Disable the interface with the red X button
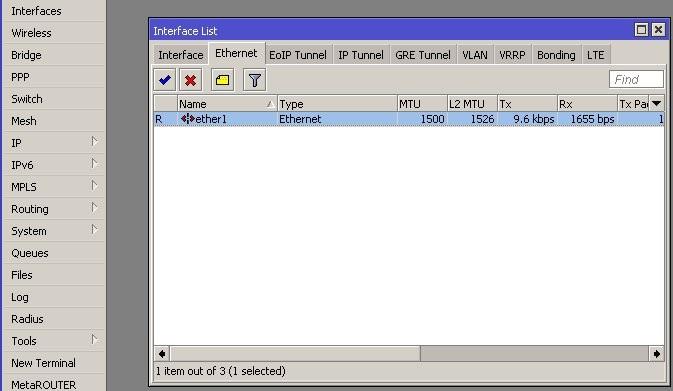Image resolution: width=673 pixels, height=391 pixels. pyautogui.click(x=191, y=80)
